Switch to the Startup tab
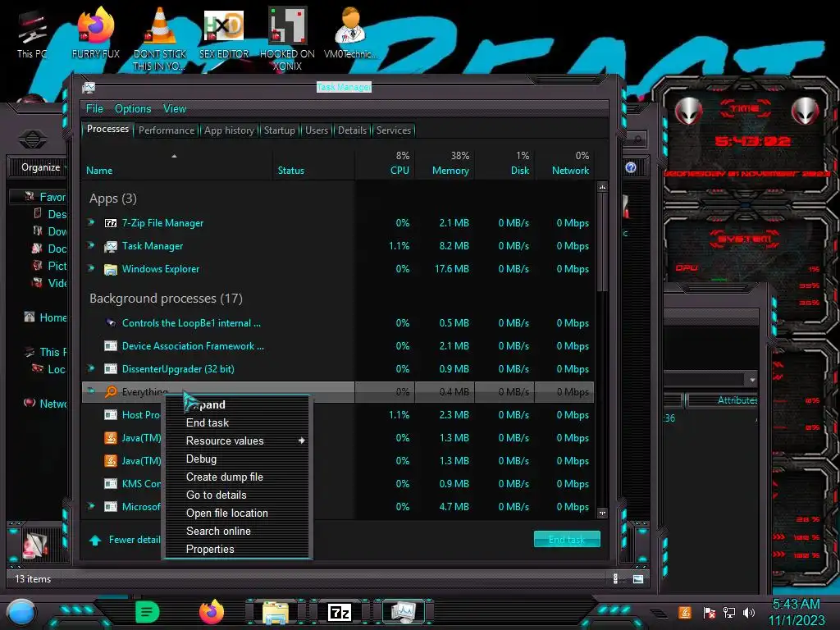The image size is (840, 630). click(279, 130)
